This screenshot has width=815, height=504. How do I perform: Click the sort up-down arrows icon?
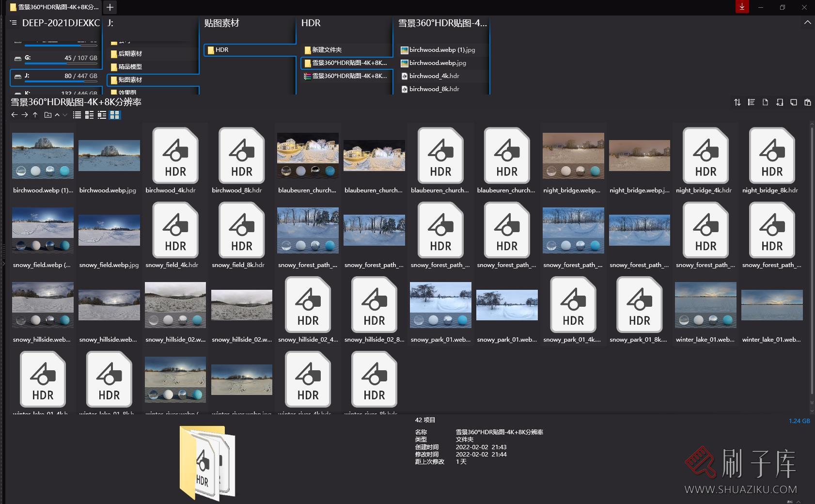[737, 102]
